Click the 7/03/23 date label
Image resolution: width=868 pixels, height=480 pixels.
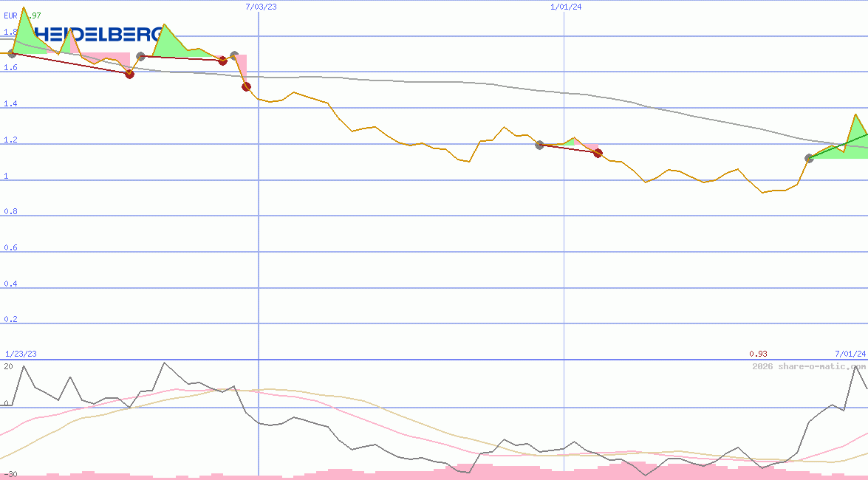262,7
